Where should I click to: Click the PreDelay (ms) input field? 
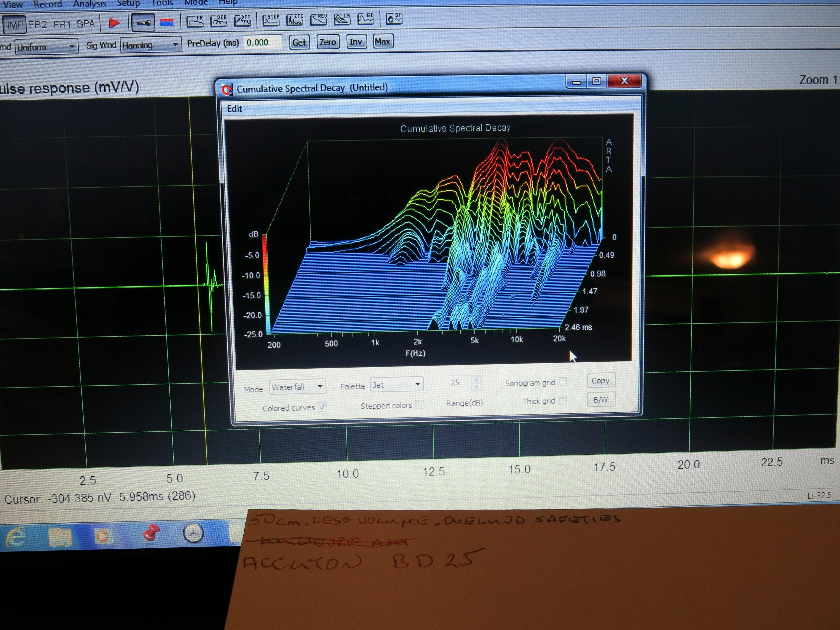(262, 43)
